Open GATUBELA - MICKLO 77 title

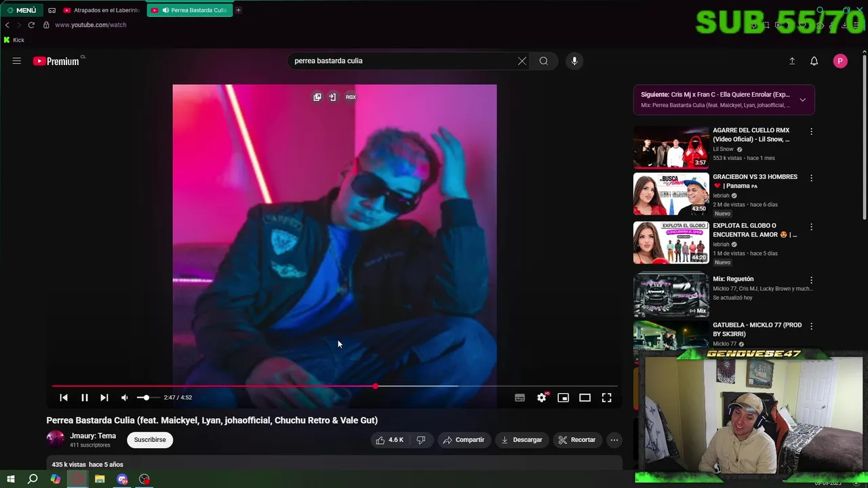[757, 329]
